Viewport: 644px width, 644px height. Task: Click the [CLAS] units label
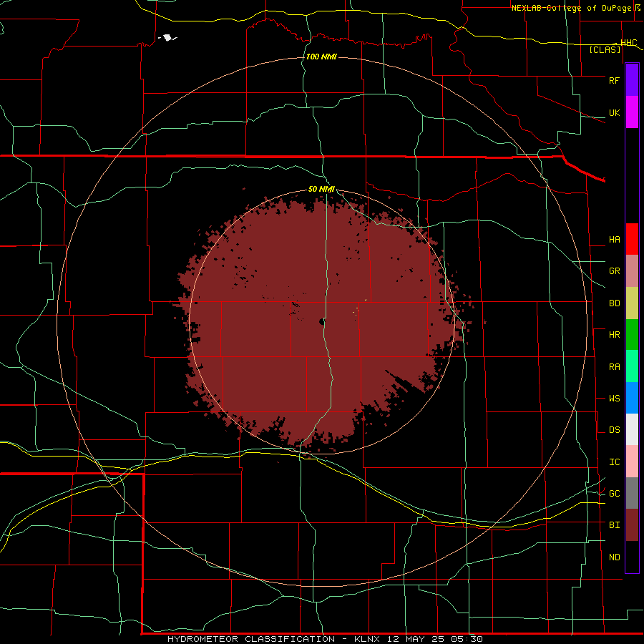coord(605,49)
